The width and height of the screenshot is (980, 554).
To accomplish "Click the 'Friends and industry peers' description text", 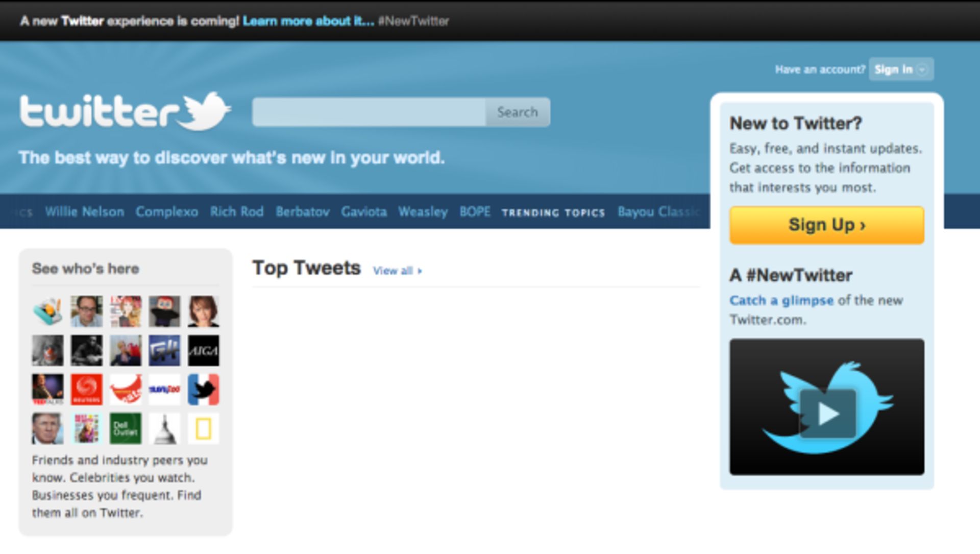I will [120, 486].
